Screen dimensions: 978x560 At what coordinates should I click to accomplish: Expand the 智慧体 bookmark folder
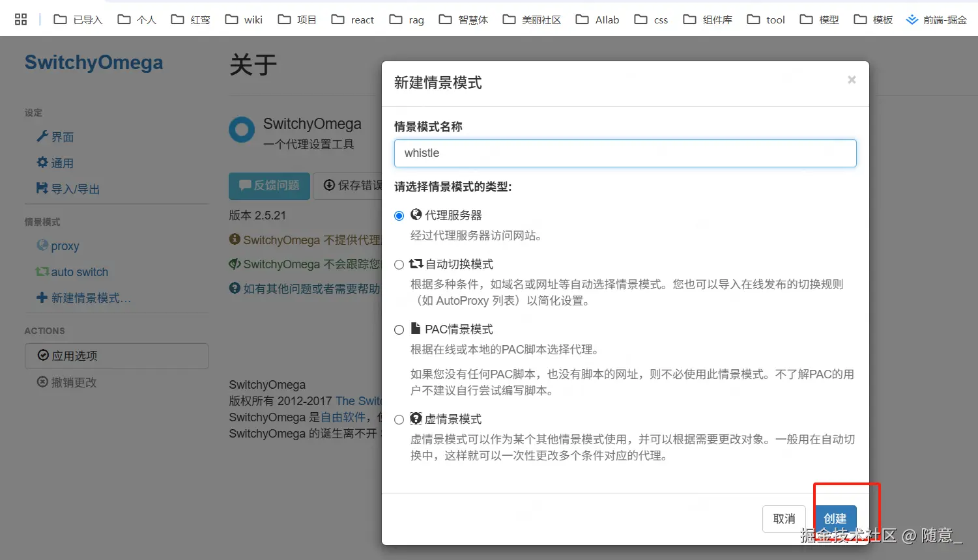[x=463, y=20]
